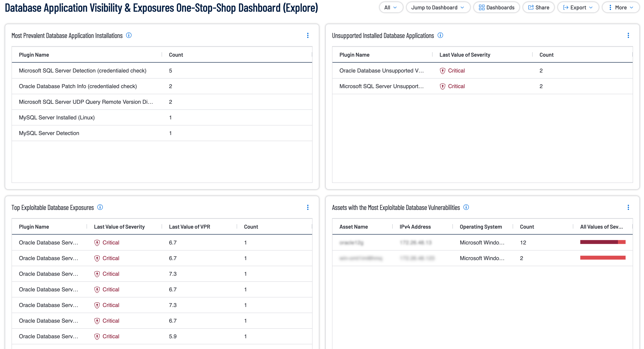Click the Dashboards grid icon
The width and height of the screenshot is (644, 349).
(x=482, y=7)
